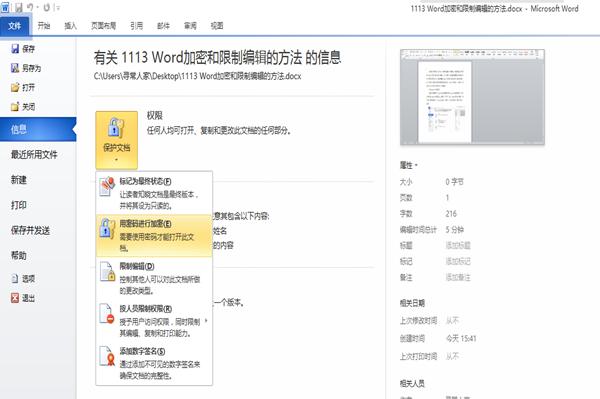Switch to the 视图 ribbon tab
The height and width of the screenshot is (399, 600).
coord(217,26)
